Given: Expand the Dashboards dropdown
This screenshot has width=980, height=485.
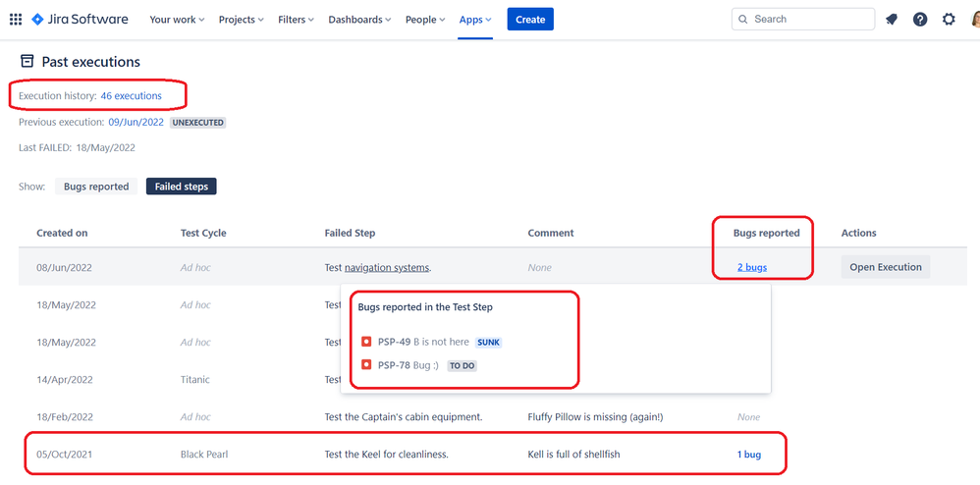Looking at the screenshot, I should (x=360, y=20).
